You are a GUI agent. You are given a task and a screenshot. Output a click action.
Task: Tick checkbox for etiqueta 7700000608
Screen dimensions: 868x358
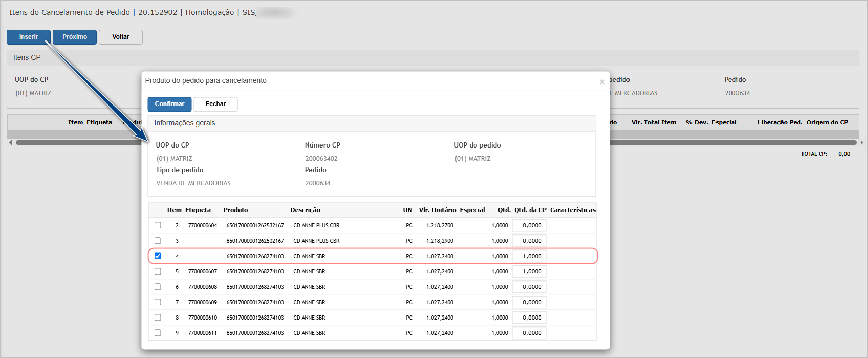tap(158, 287)
